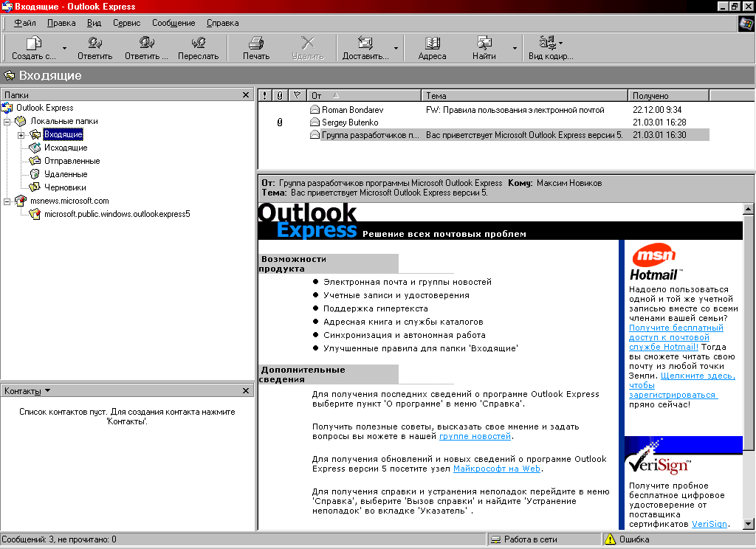The width and height of the screenshot is (756, 549).
Task: Click preview pane scrollbar up arrow
Action: [749, 209]
